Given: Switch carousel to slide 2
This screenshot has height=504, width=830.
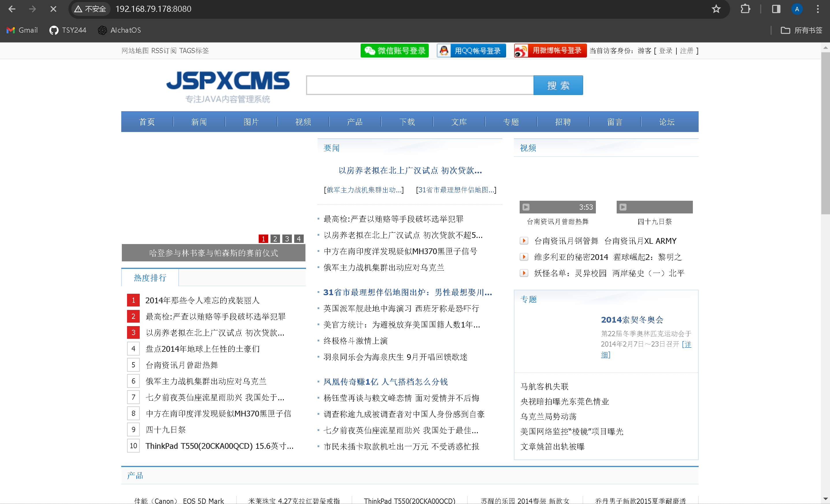Looking at the screenshot, I should (x=275, y=239).
